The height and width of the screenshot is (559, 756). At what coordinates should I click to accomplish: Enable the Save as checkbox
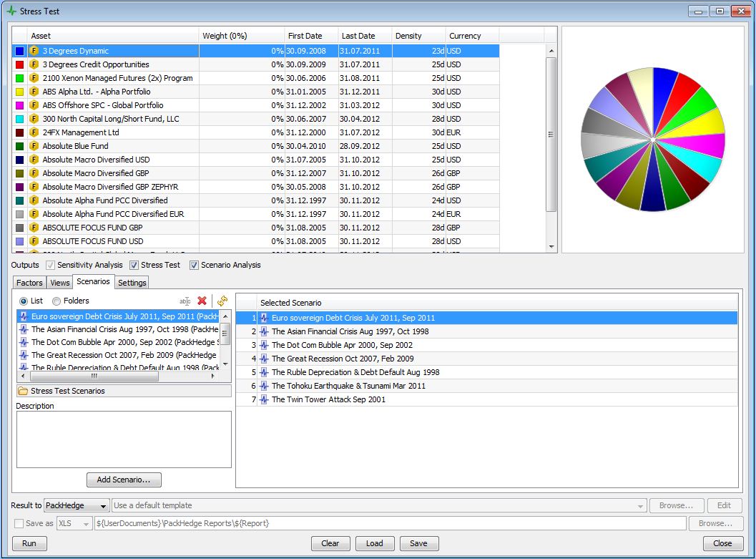[x=19, y=523]
